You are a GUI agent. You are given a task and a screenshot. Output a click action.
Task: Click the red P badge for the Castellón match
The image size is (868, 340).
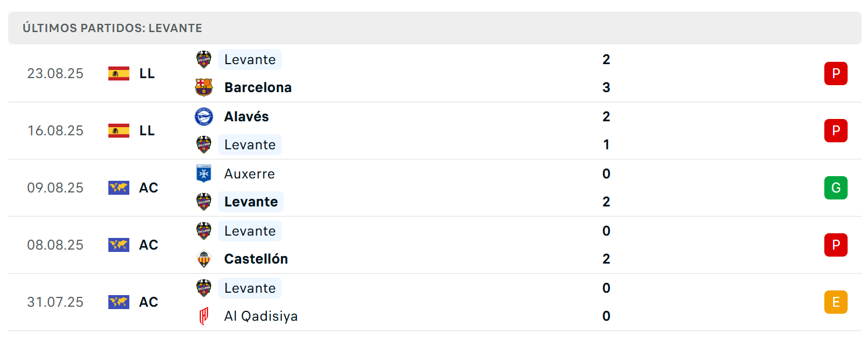(835, 245)
